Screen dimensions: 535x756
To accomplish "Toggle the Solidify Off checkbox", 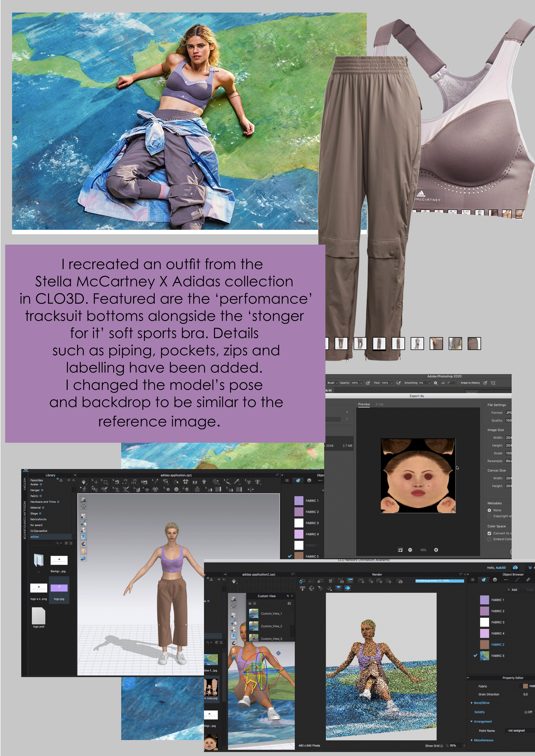I will (526, 712).
